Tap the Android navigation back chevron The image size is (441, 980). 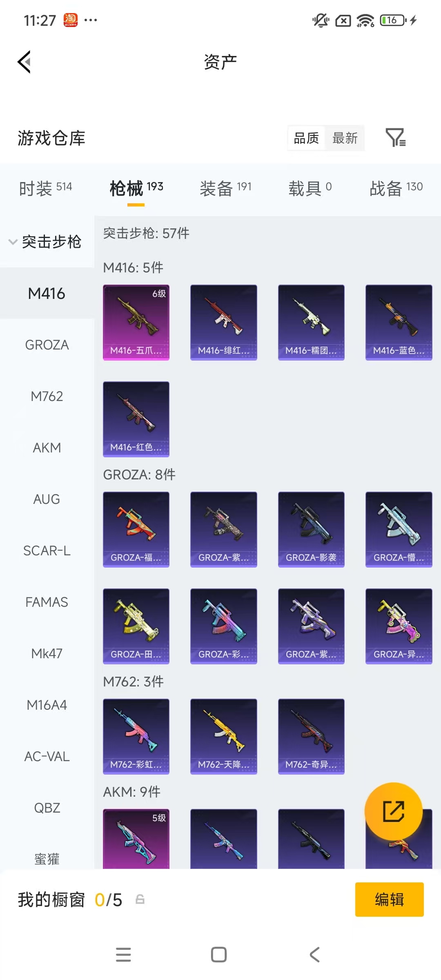pos(314,955)
